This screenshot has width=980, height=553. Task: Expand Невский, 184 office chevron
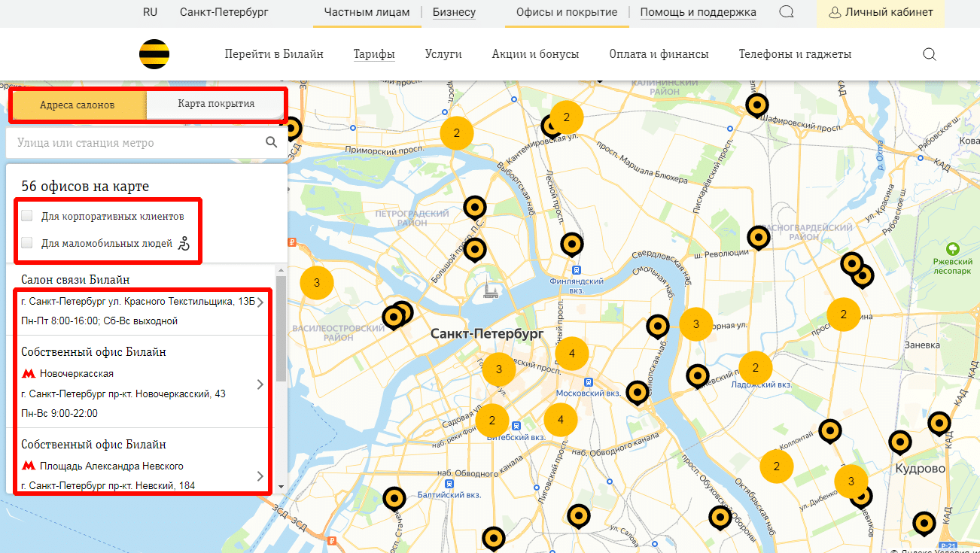(260, 476)
